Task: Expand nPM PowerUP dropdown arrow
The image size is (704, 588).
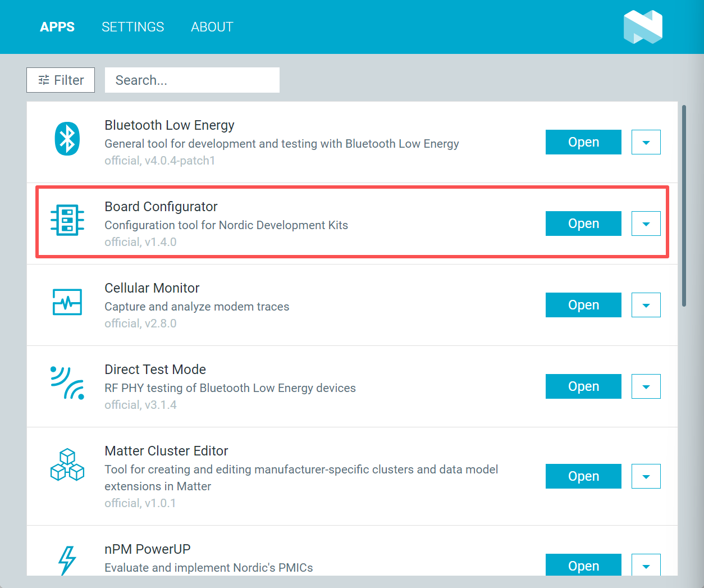Action: pos(646,565)
